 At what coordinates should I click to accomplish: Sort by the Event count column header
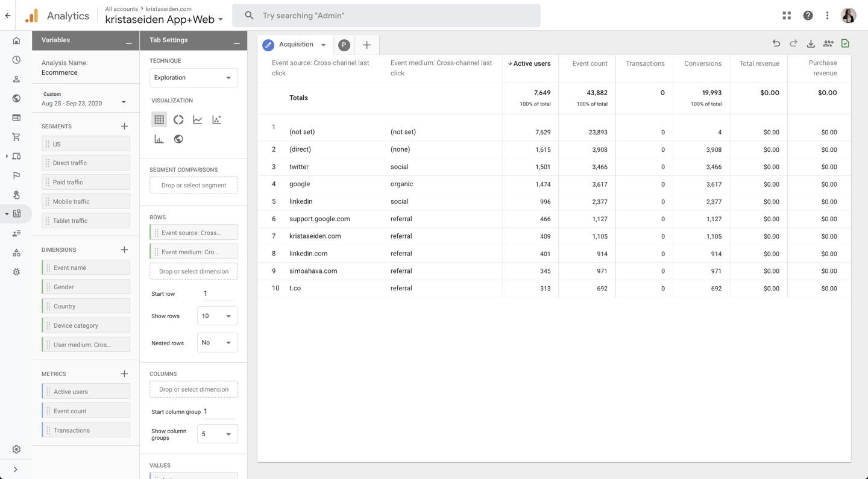point(590,64)
